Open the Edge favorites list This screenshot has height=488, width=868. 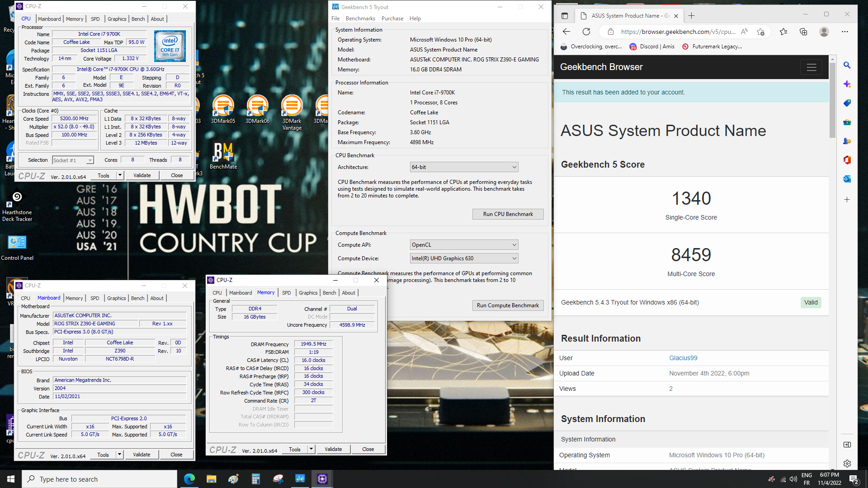pyautogui.click(x=783, y=32)
